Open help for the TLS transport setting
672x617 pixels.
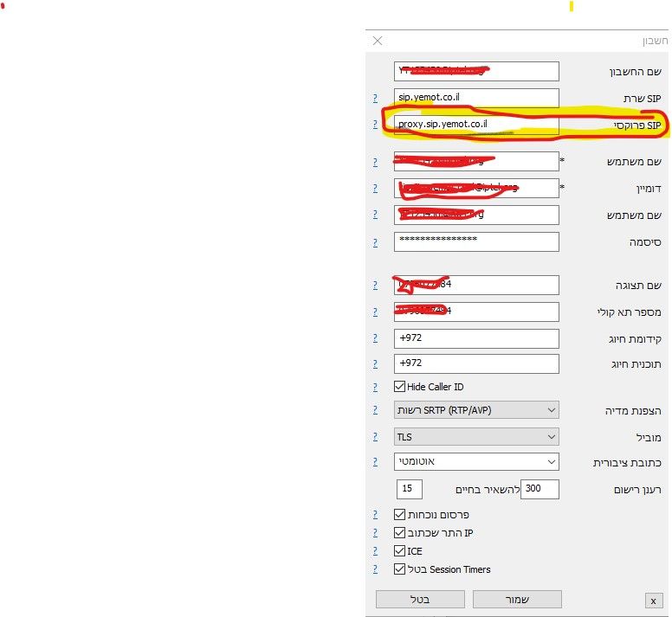[x=375, y=438]
